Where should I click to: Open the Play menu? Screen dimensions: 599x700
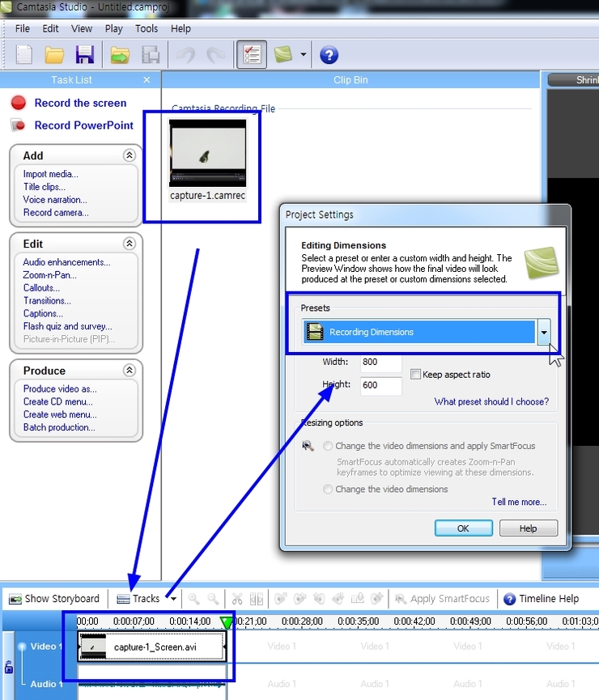113,28
